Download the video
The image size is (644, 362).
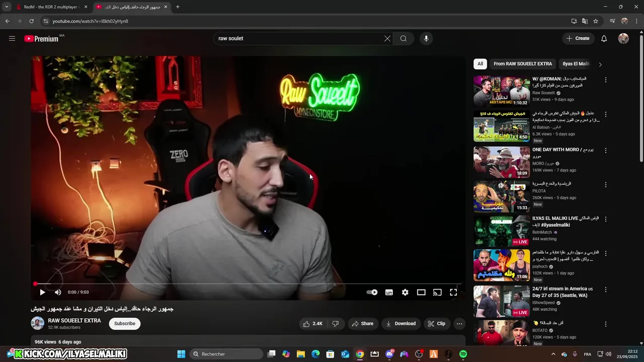tap(400, 324)
